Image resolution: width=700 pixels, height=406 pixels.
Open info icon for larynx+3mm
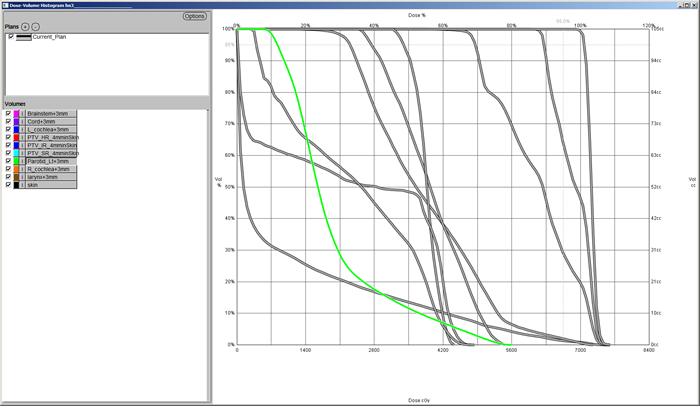(23, 177)
